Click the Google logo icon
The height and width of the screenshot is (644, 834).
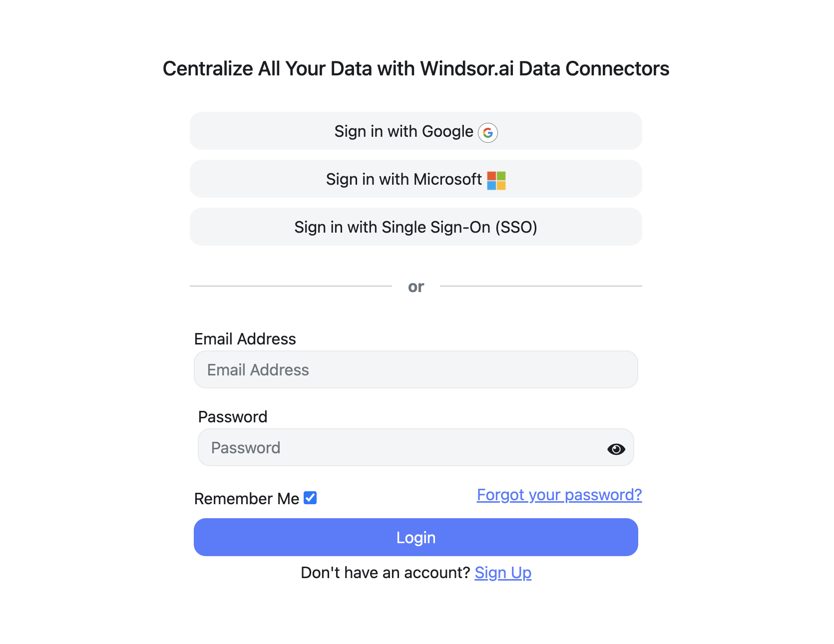pyautogui.click(x=488, y=133)
